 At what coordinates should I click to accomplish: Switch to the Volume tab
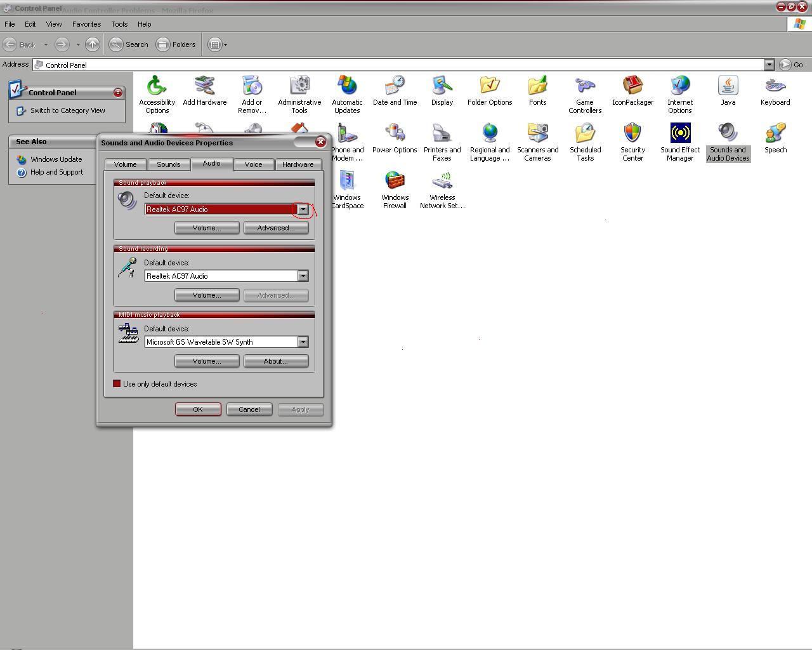(x=125, y=164)
